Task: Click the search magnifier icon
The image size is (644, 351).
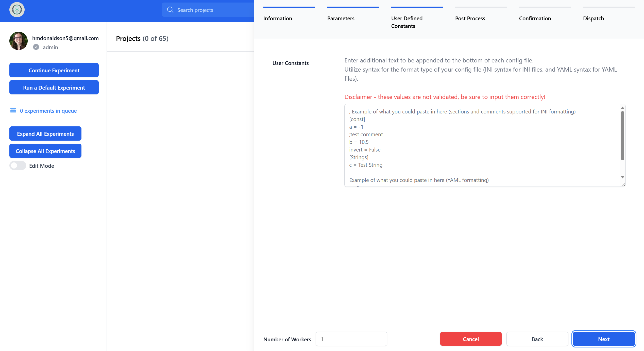Action: [170, 10]
